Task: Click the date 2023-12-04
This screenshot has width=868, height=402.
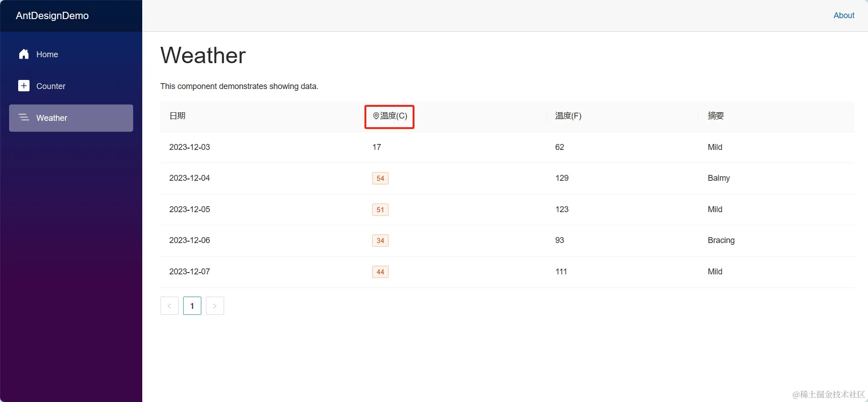Action: [190, 178]
